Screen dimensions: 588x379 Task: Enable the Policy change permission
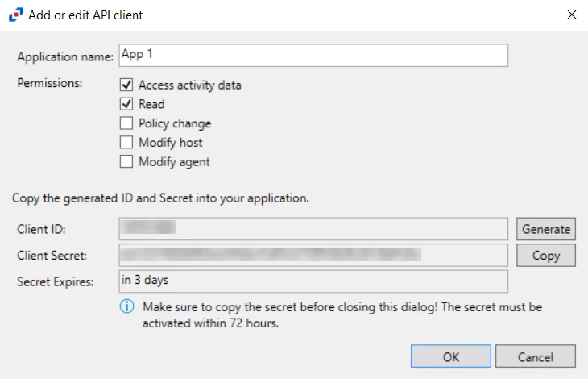[126, 123]
